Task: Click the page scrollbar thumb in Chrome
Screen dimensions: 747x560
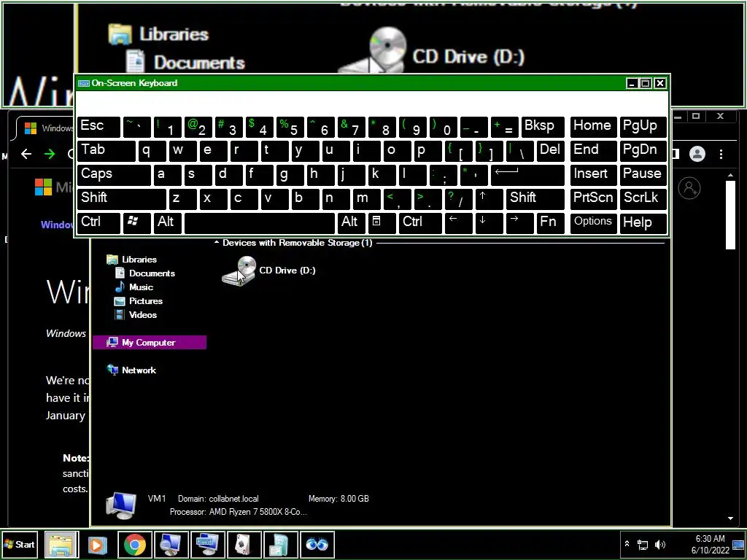Action: 731,215
